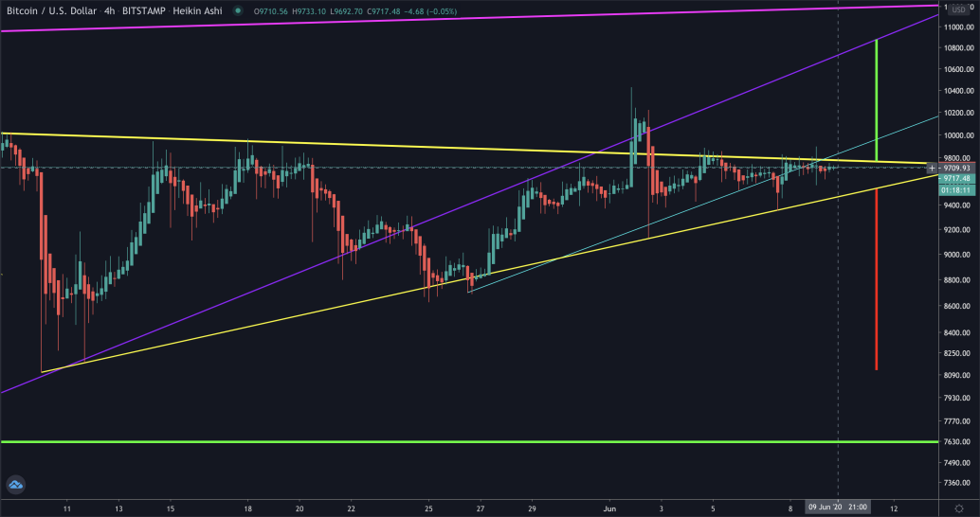Click the 09 Jun '20 21:00 date label
Screen dimensions: 980x517
click(x=838, y=508)
